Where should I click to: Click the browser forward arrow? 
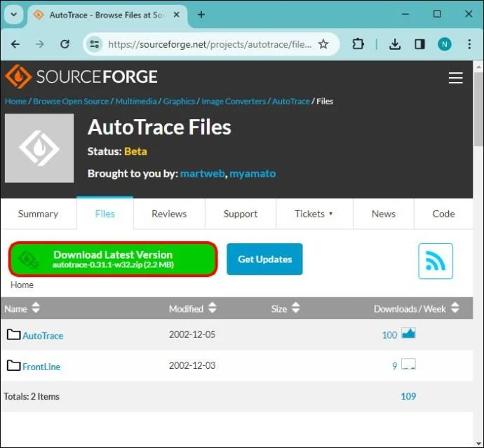(40, 44)
